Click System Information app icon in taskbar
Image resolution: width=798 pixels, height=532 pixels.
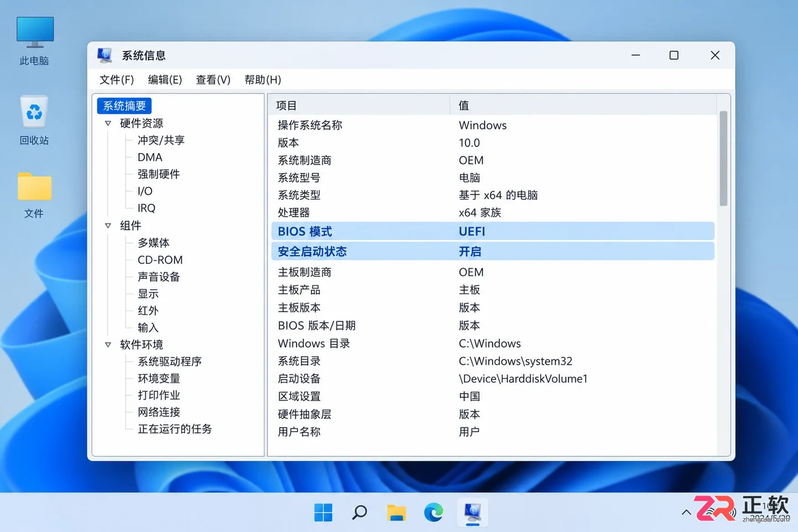[472, 513]
